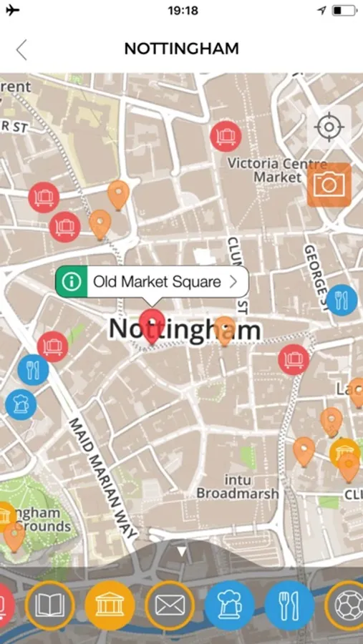363x644 pixels.
Task: Toggle the restaurant fork-knife filter in bottom bar
Action: pos(290,605)
